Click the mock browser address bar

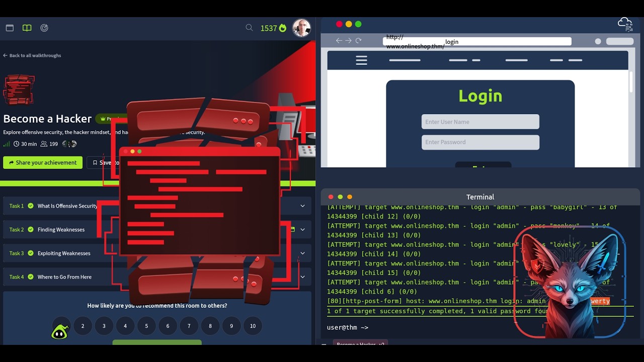point(477,41)
